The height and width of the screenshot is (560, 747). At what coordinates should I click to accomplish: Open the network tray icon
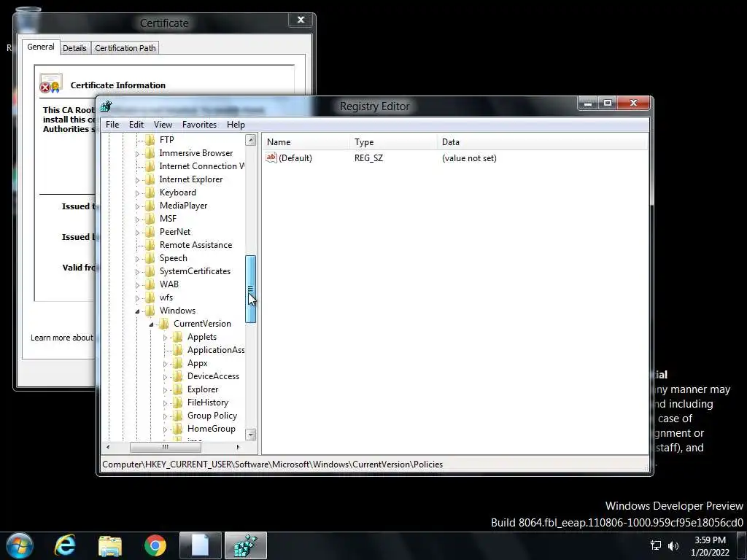pos(656,545)
